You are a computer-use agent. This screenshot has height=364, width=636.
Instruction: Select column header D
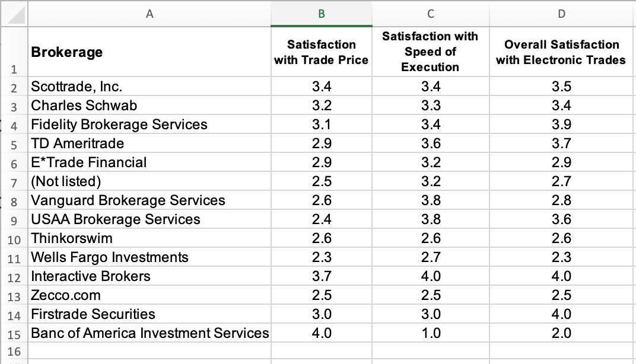point(561,13)
